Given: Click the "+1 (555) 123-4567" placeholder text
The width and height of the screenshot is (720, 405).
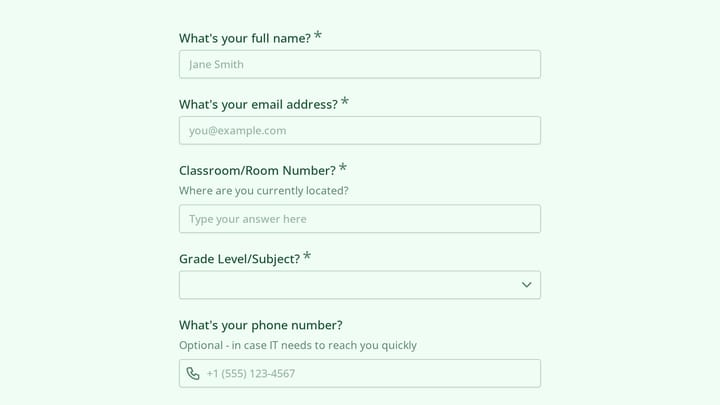Looking at the screenshot, I should point(251,373).
